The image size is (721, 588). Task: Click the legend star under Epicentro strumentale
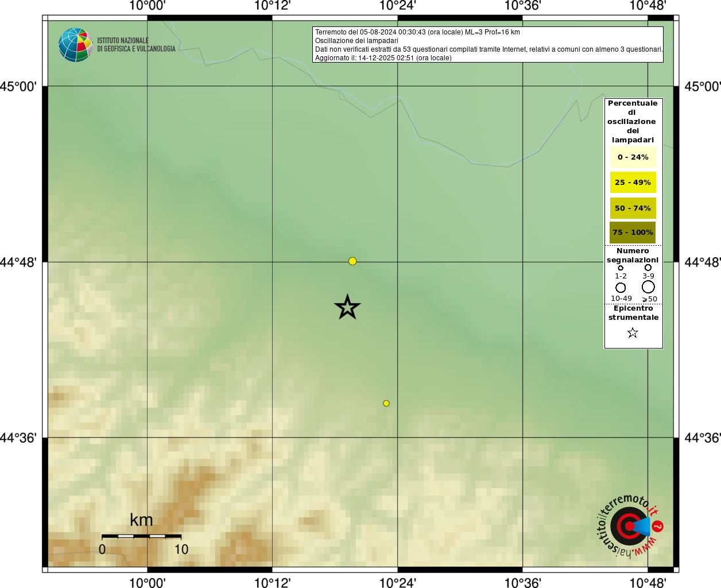pos(633,333)
